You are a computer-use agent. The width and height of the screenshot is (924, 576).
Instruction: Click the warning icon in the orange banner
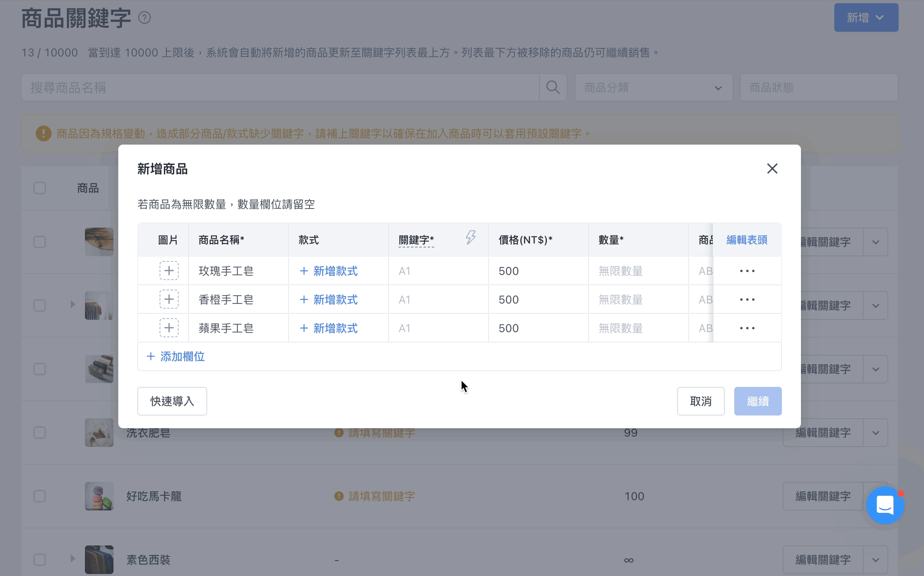44,133
